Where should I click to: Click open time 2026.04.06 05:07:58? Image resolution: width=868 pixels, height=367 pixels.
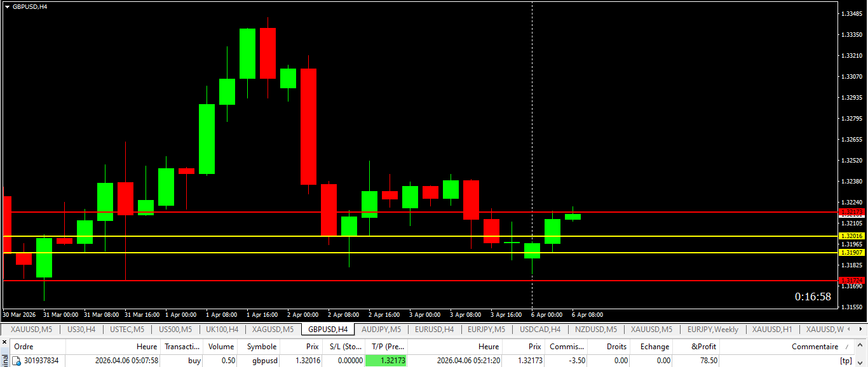(x=126, y=361)
